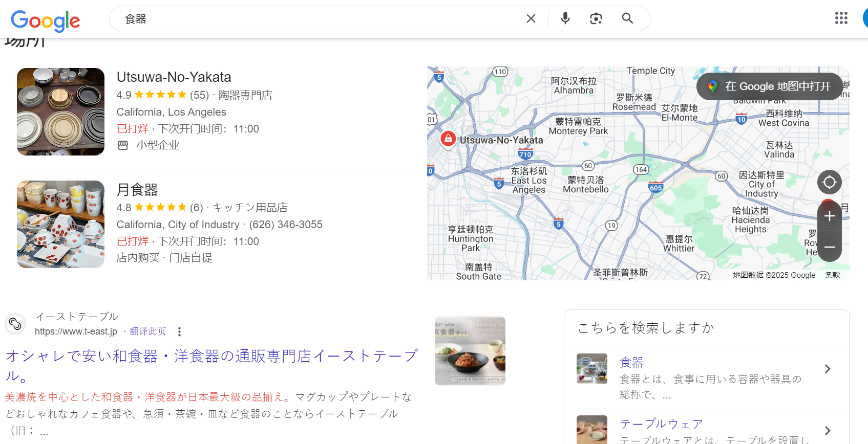
Task: Click the Interstate 605 shield on map
Action: [656, 187]
